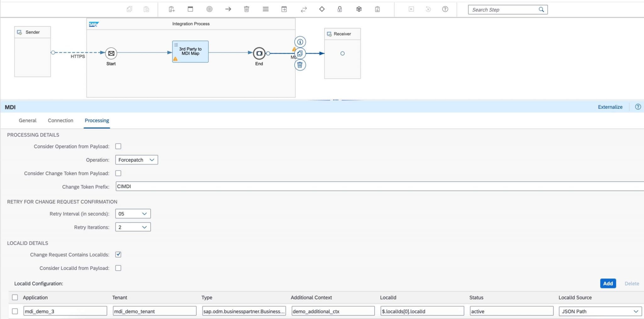Uncheck Change Request Contains LocalIds
This screenshot has height=319, width=644.
[118, 255]
